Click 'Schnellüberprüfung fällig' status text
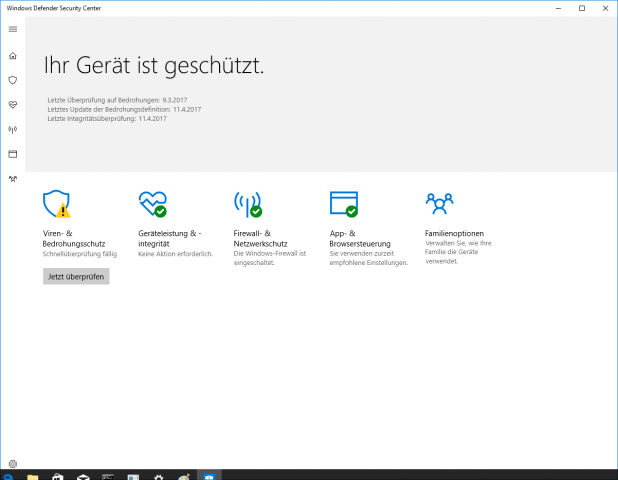The image size is (618, 480). tap(80, 254)
